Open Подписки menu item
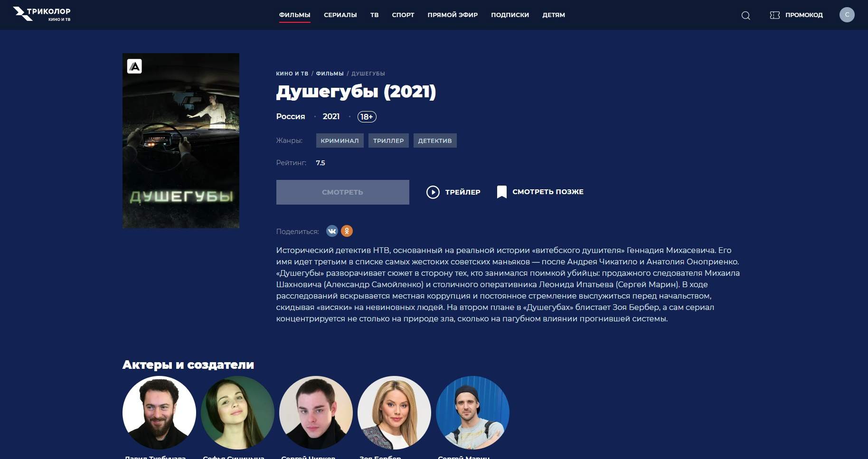Viewport: 868px width, 459px height. click(x=510, y=15)
